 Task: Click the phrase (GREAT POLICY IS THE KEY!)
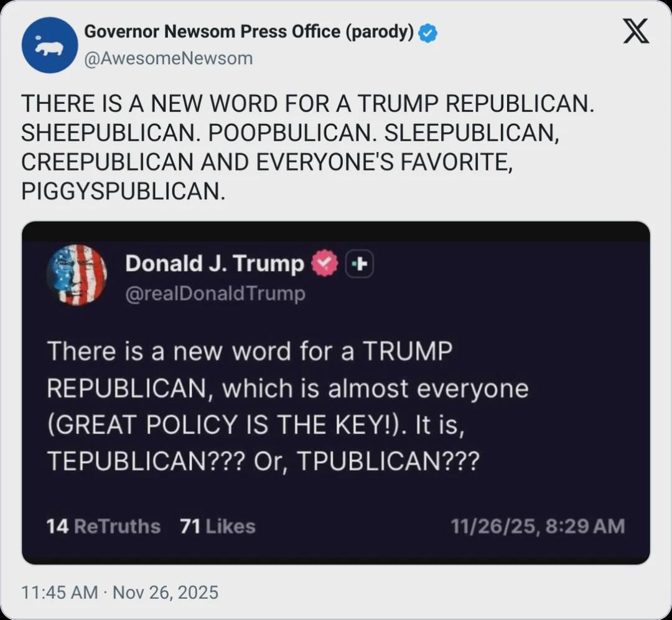[226, 425]
